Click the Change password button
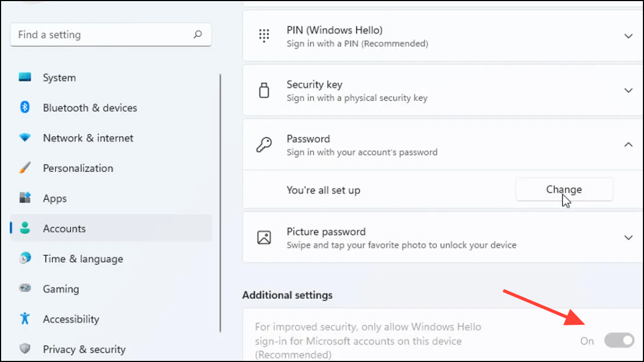 point(564,189)
